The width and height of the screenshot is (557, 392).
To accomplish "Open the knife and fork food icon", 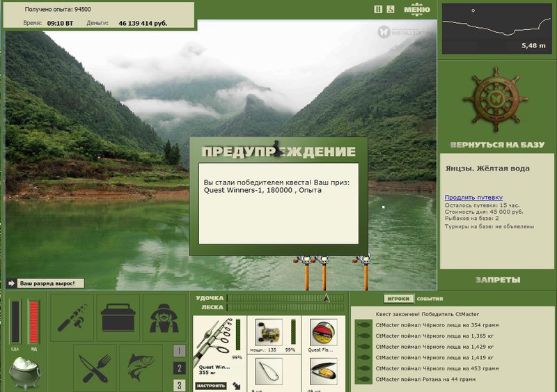I will pos(95,368).
